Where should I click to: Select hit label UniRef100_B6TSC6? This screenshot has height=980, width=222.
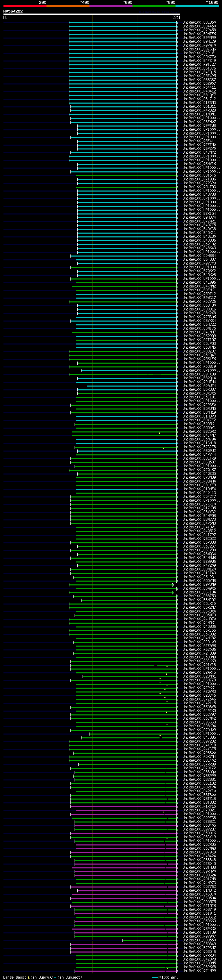(199, 68)
